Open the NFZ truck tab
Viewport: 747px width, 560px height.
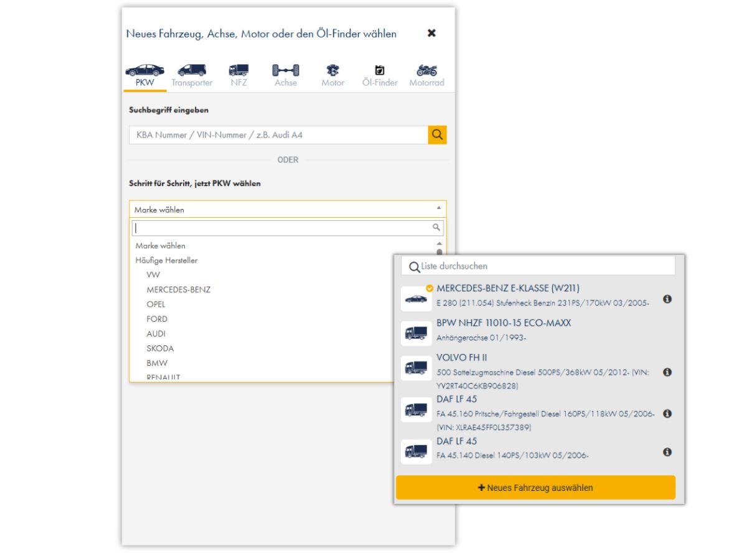[x=238, y=76]
